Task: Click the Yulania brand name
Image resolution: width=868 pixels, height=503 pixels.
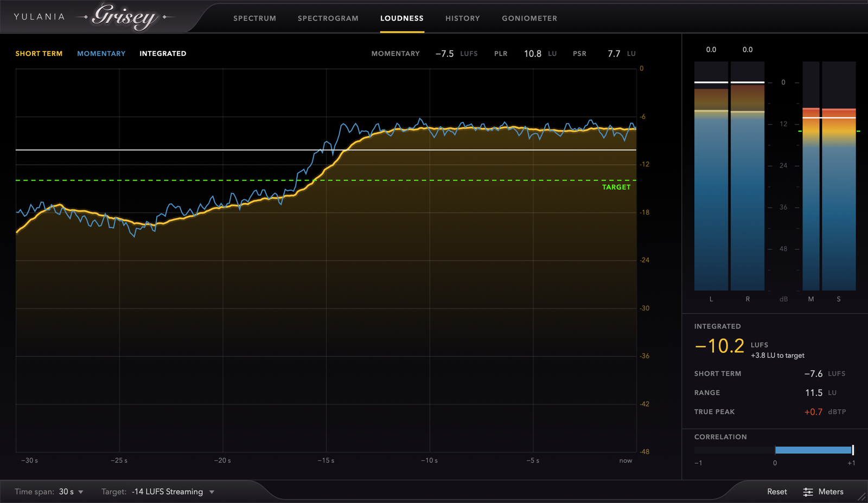Action: tap(39, 17)
